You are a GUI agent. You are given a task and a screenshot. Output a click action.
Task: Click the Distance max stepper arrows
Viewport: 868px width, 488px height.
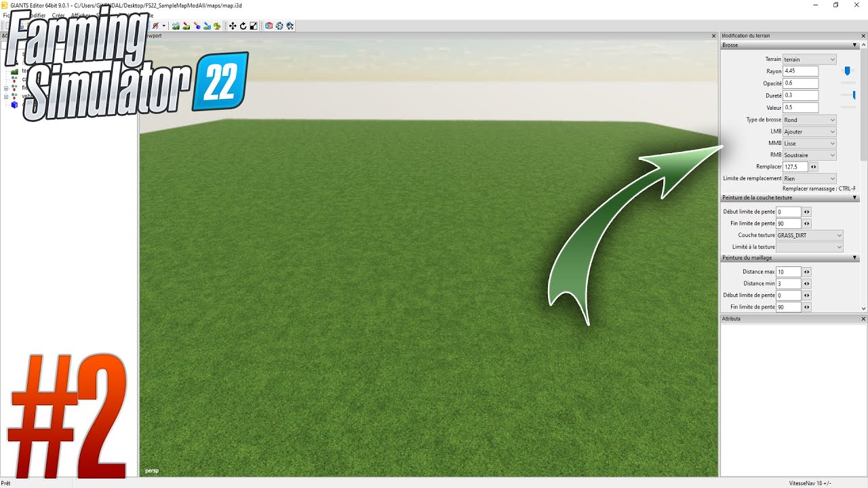point(807,272)
